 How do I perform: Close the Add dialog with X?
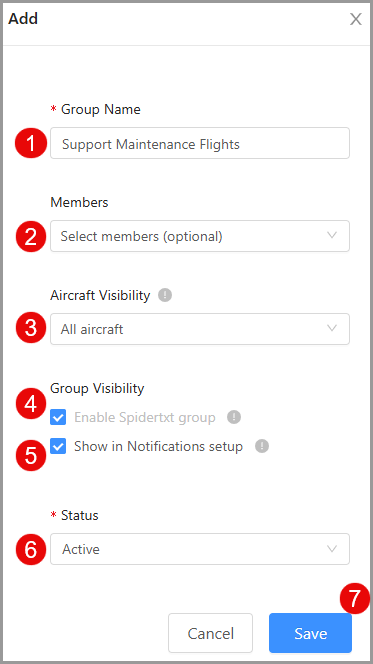pos(356,19)
